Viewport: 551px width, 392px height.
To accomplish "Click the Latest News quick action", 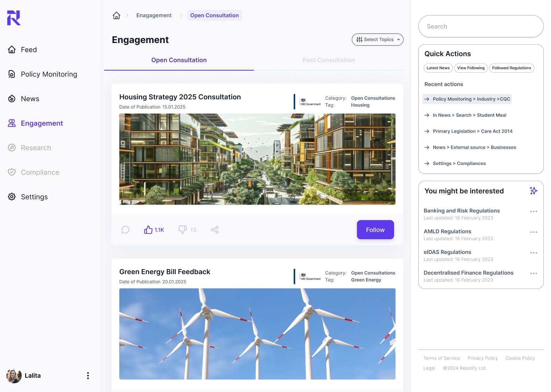I will pos(438,68).
